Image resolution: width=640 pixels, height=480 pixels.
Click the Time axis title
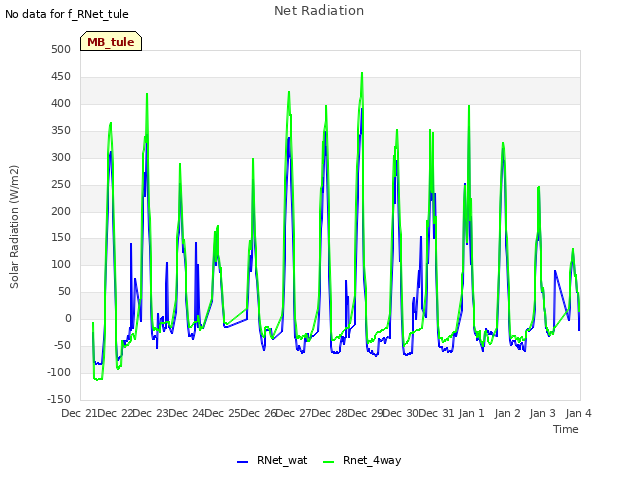566,429
